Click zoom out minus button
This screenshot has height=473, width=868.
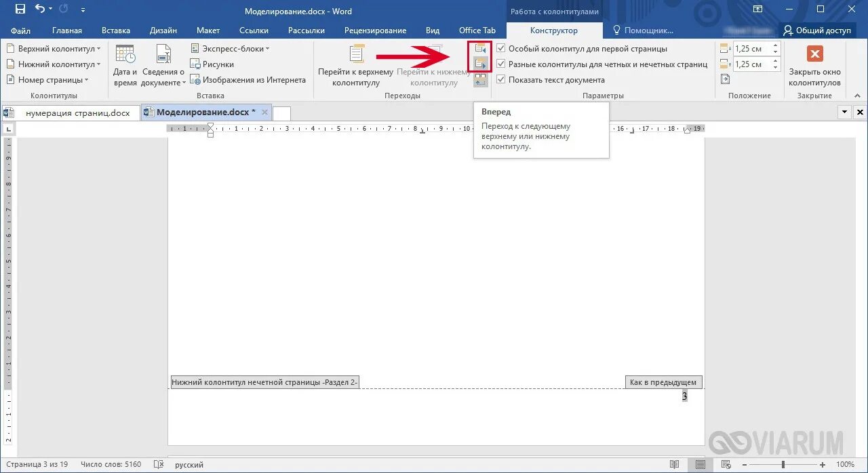click(x=745, y=465)
